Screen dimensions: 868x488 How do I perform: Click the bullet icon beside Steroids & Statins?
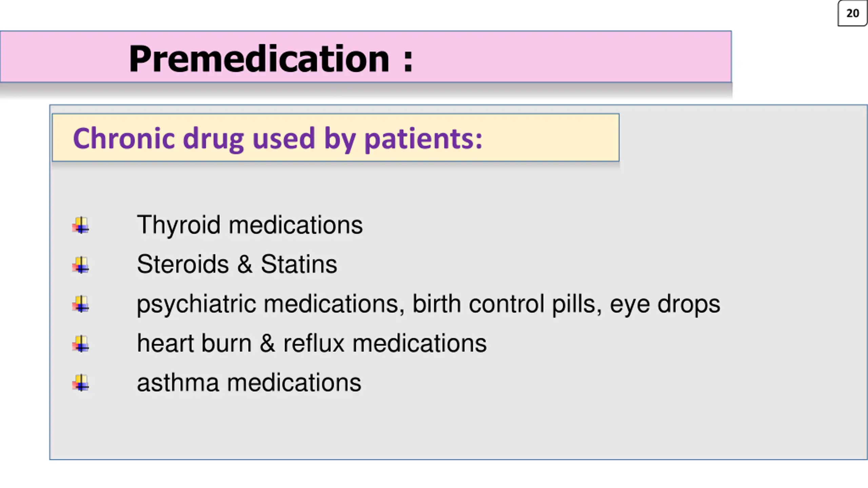coord(81,265)
